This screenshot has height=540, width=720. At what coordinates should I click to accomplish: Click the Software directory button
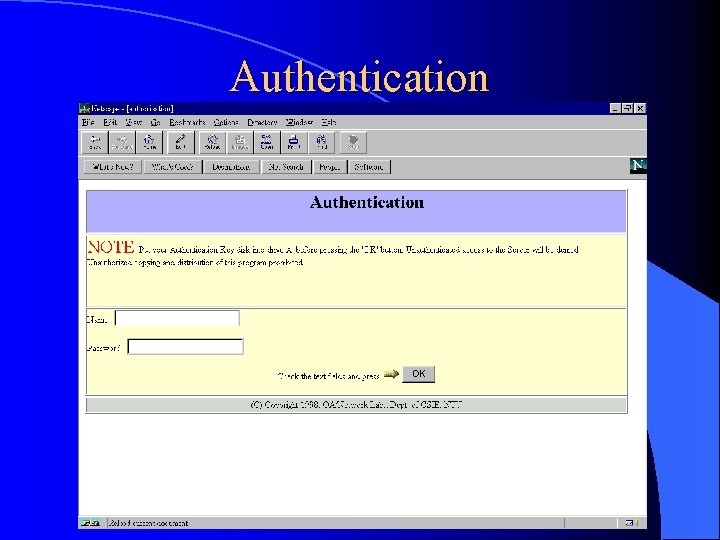[x=369, y=167]
